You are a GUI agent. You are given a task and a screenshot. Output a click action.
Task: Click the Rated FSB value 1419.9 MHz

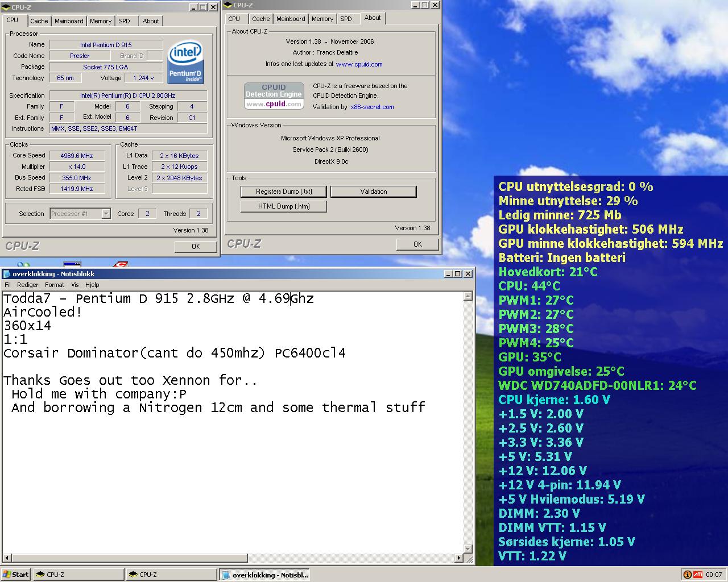pos(77,189)
